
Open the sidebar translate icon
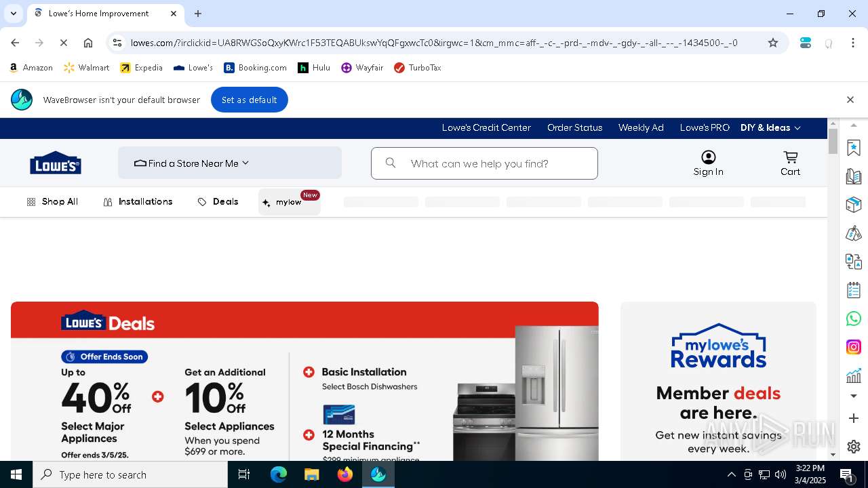[854, 262]
